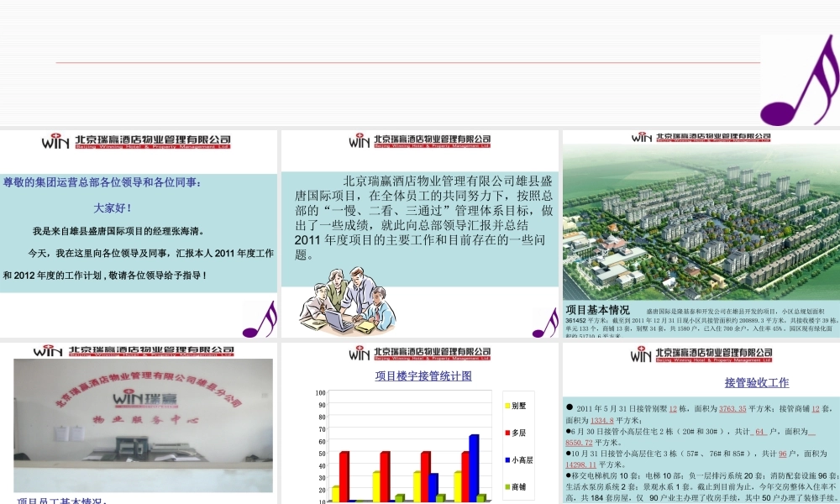
Task: Click the underlined value 1334.8
Action: (601, 421)
